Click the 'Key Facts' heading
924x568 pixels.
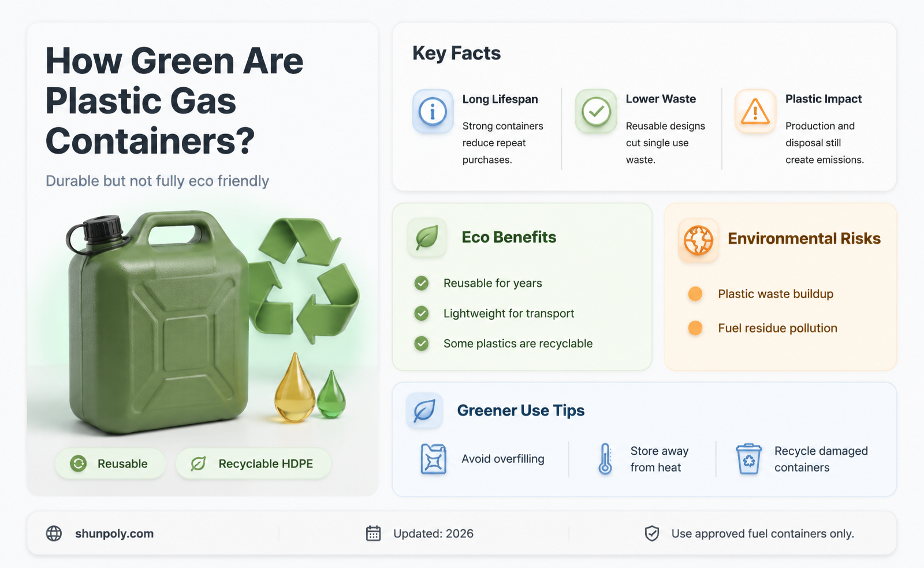point(456,53)
